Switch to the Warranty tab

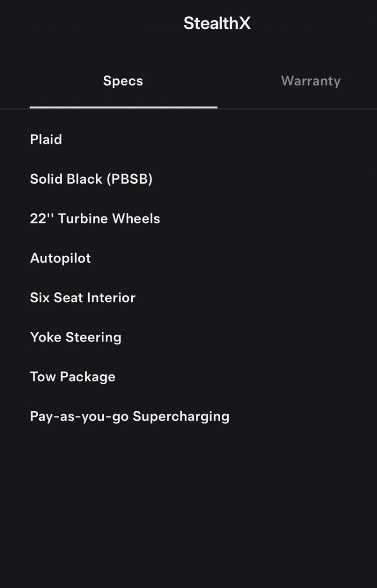(x=310, y=81)
